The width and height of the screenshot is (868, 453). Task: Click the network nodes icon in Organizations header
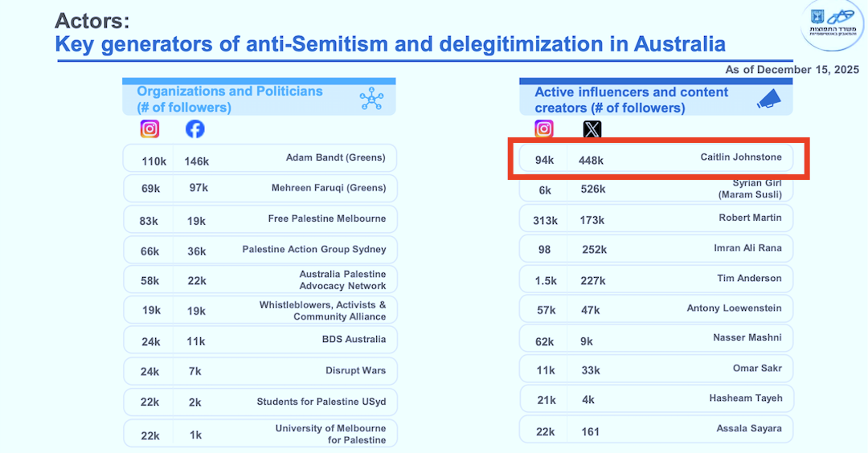click(371, 99)
